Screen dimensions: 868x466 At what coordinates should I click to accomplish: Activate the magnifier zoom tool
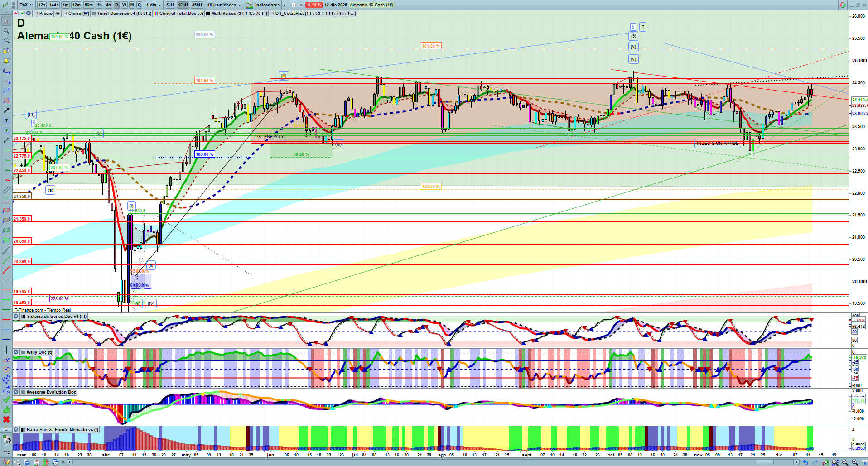pos(6,31)
